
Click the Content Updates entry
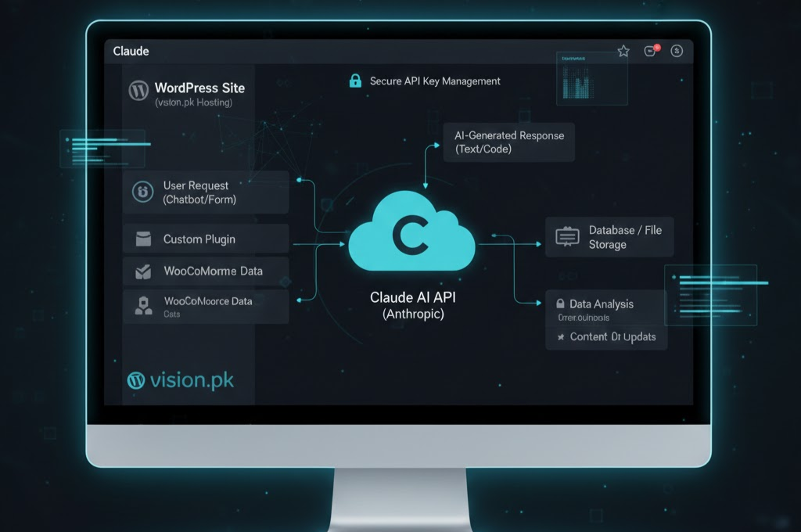point(607,336)
